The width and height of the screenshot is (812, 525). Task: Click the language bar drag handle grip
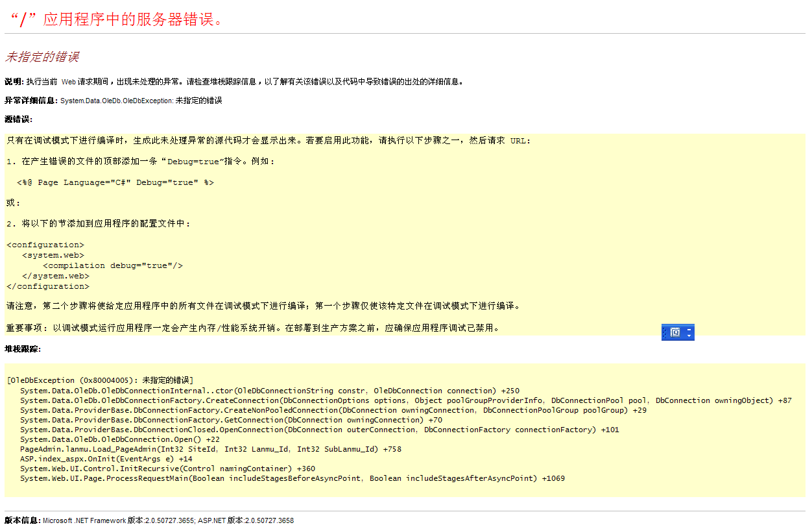[x=665, y=332]
